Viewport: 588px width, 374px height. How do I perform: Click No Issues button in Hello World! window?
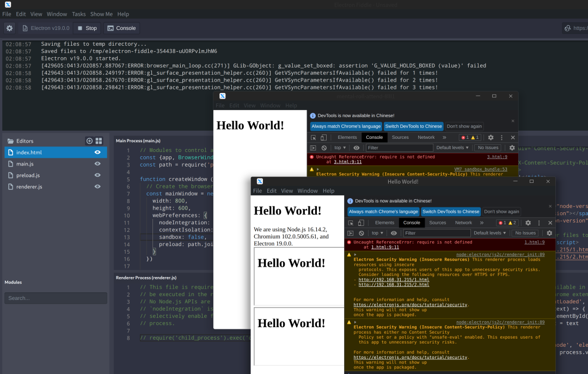click(x=525, y=233)
